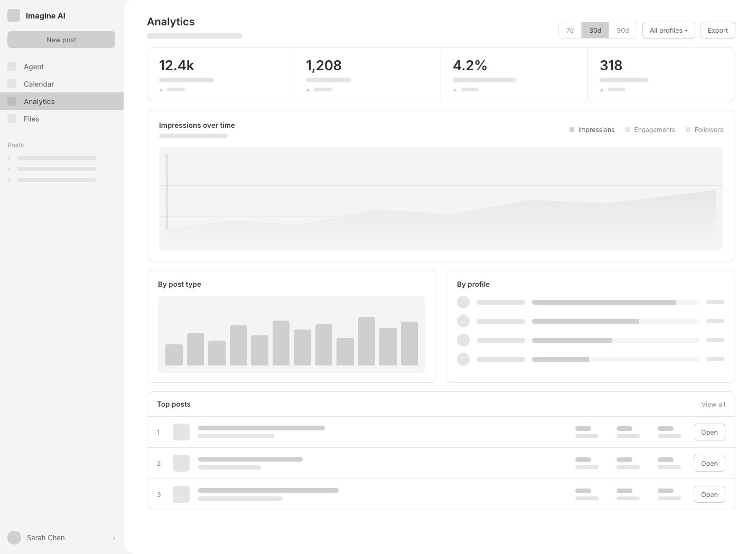Click thumbnail of top post 1
756x554 pixels.
(x=181, y=432)
